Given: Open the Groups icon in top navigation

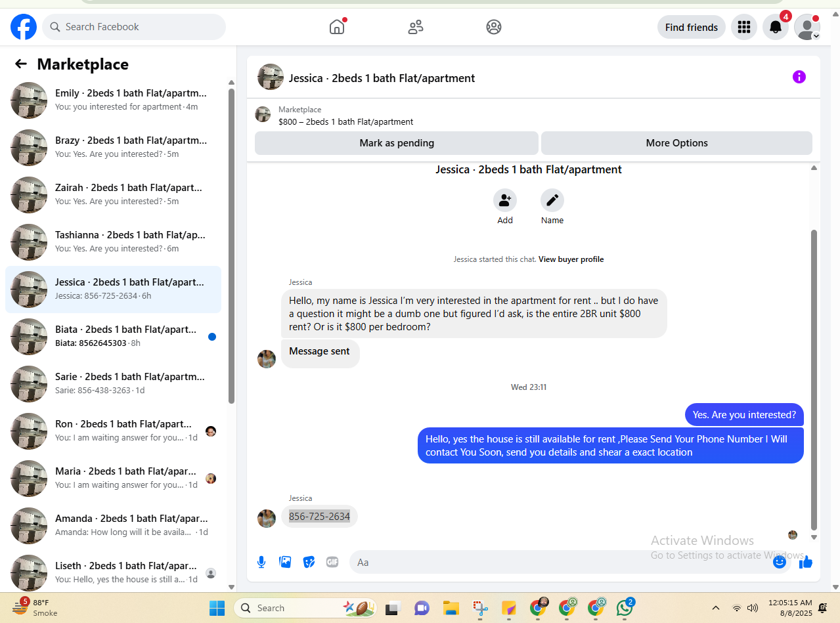Looking at the screenshot, I should (494, 27).
